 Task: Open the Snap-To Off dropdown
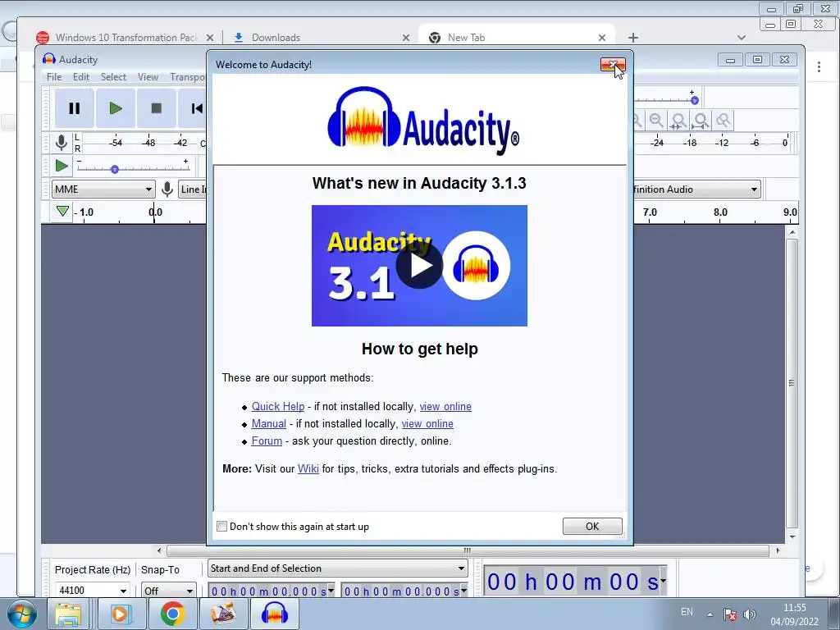tap(168, 591)
